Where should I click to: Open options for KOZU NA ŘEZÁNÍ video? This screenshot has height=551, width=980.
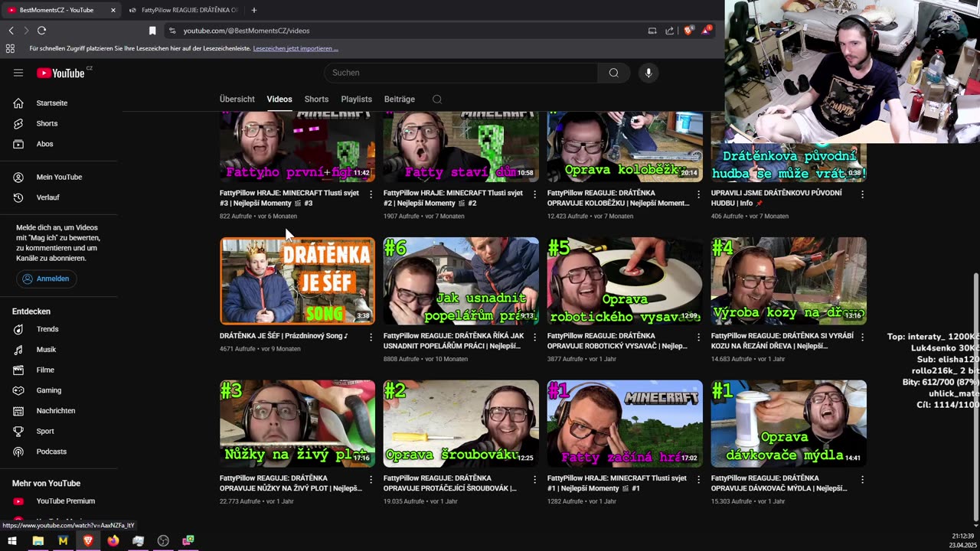pyautogui.click(x=863, y=337)
